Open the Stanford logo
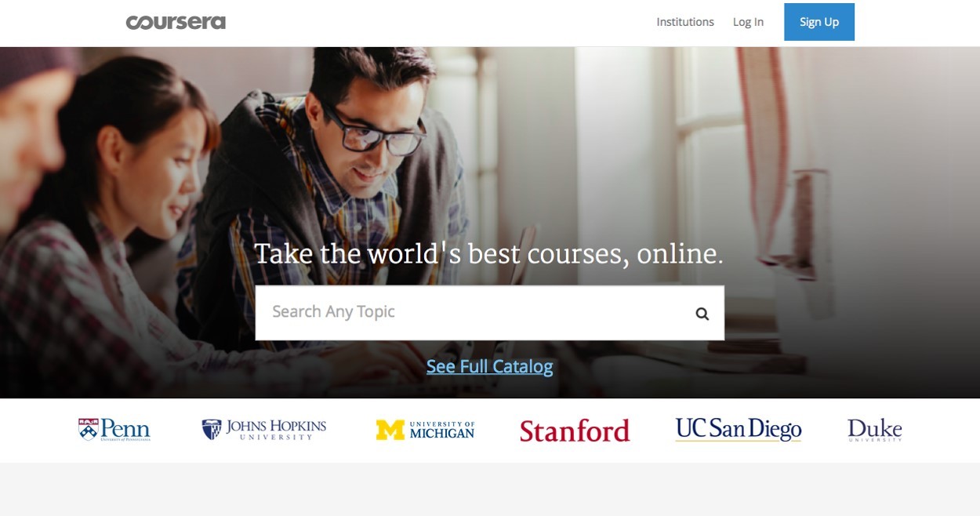 pyautogui.click(x=575, y=431)
